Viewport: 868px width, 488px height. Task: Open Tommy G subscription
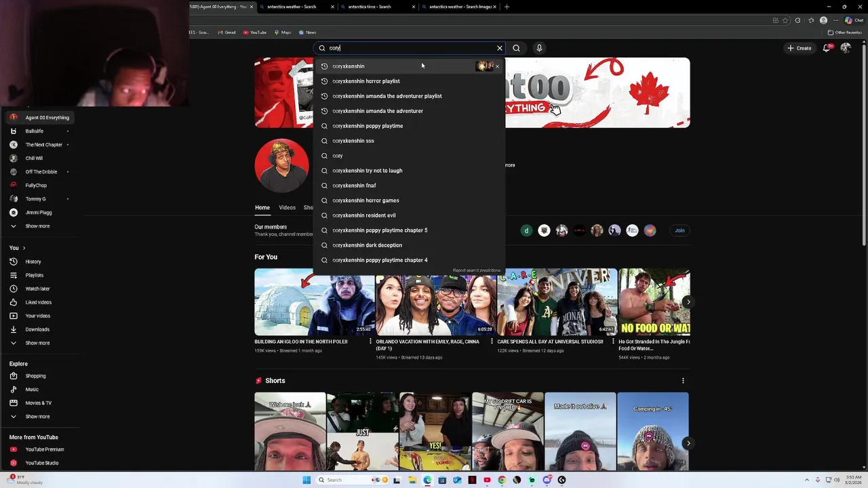[41, 199]
